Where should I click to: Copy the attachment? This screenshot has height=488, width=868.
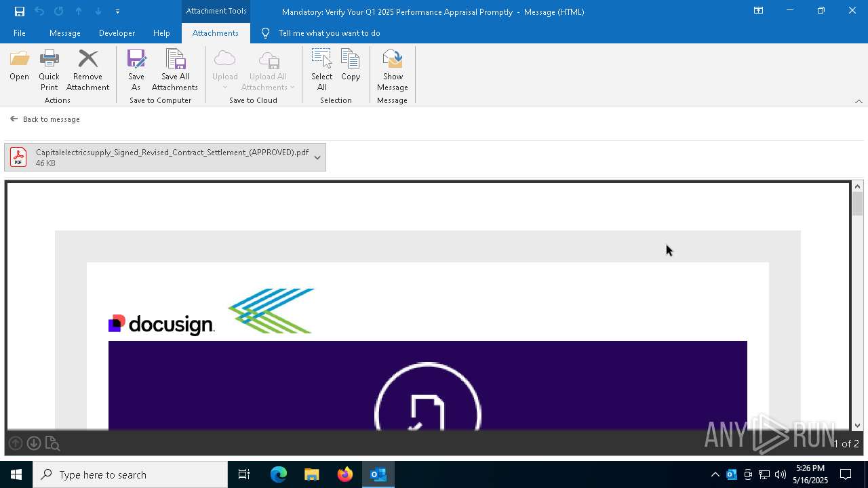(351, 65)
